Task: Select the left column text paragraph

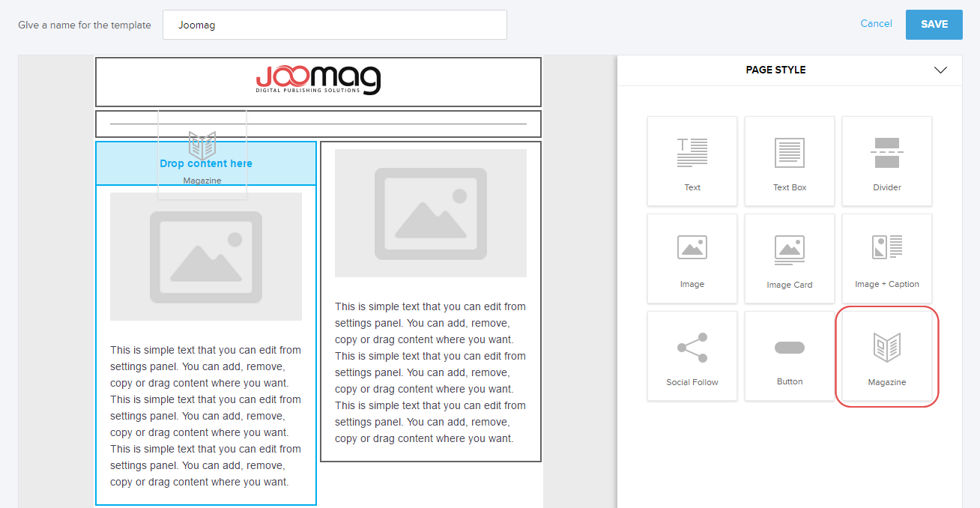Action: point(206,416)
